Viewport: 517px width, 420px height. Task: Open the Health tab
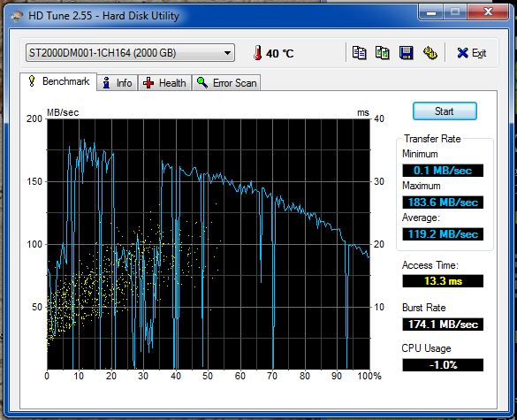coord(164,83)
